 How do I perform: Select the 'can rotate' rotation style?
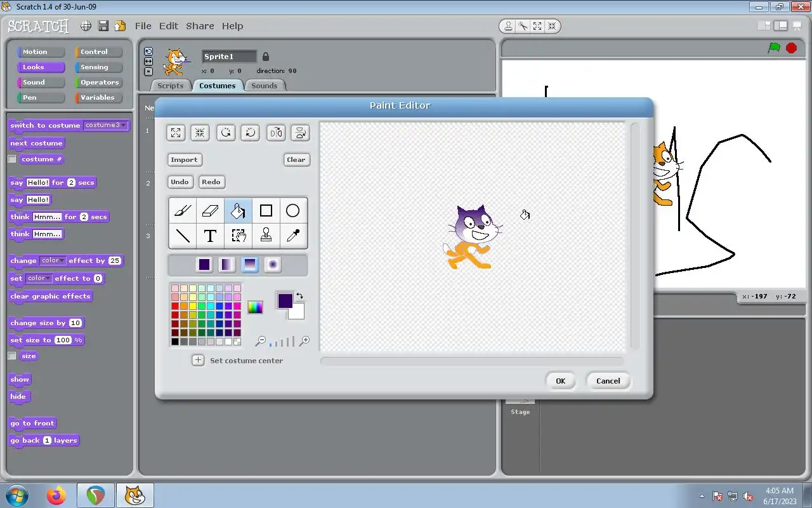[148, 51]
